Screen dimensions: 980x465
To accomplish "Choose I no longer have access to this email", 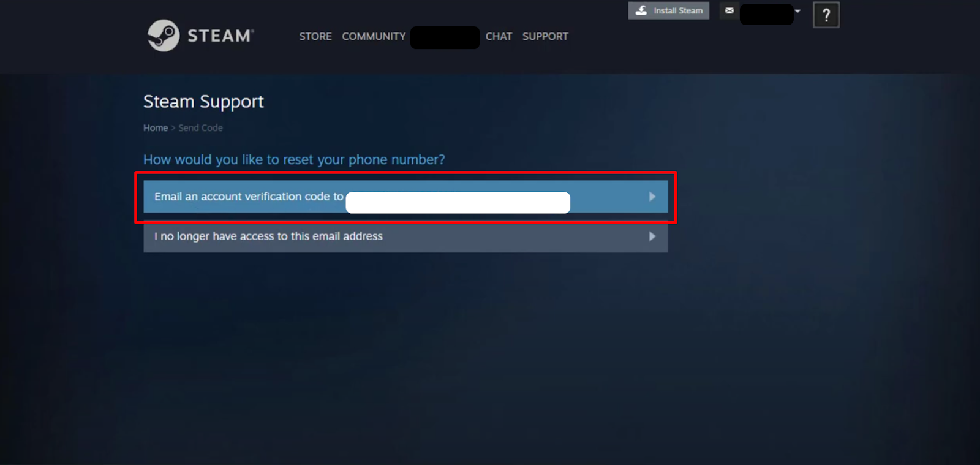I will coord(405,236).
